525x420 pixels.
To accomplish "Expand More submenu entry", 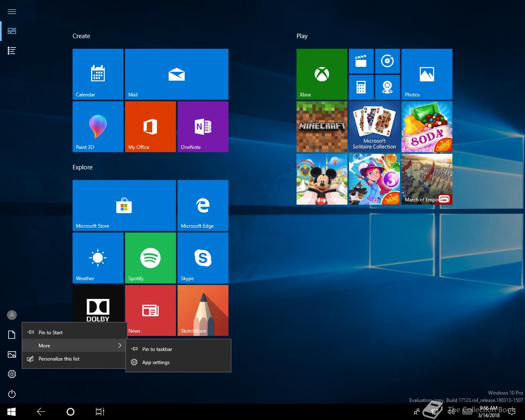I will [x=74, y=345].
